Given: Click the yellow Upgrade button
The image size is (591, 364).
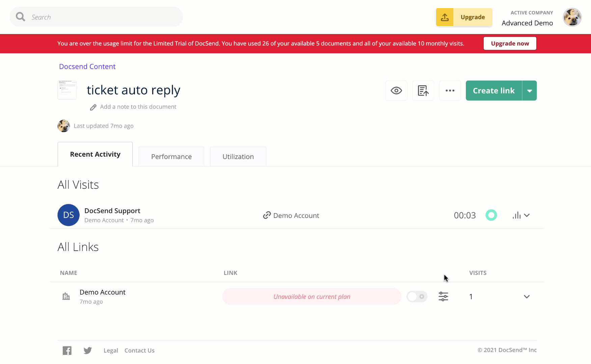Looking at the screenshot, I should [464, 17].
